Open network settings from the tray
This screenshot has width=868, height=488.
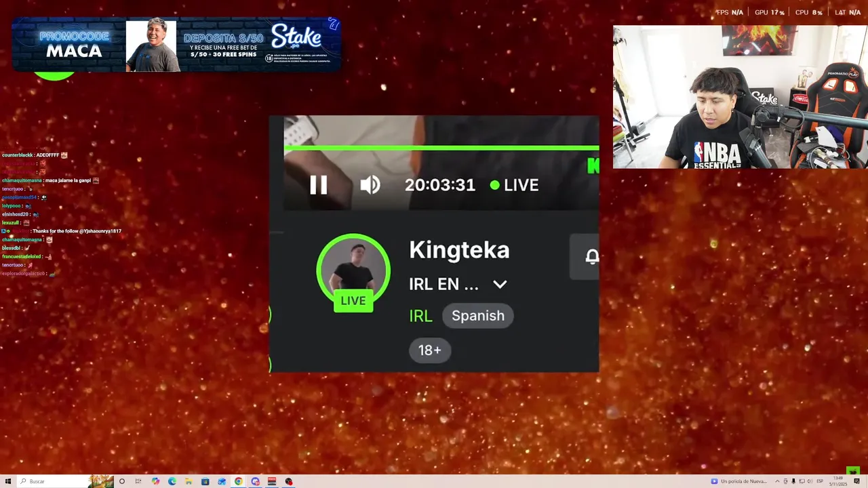coord(802,481)
